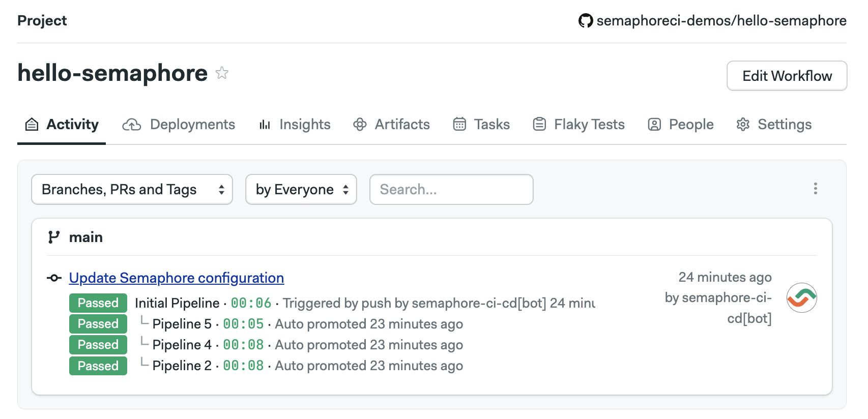868x419 pixels.
Task: Open the by Everyone filter dropdown
Action: (x=301, y=190)
